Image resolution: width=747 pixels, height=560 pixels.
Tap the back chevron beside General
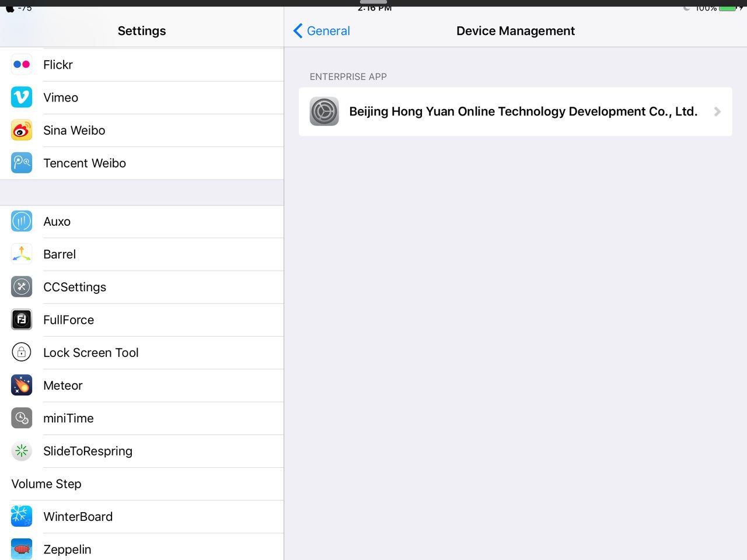(298, 31)
